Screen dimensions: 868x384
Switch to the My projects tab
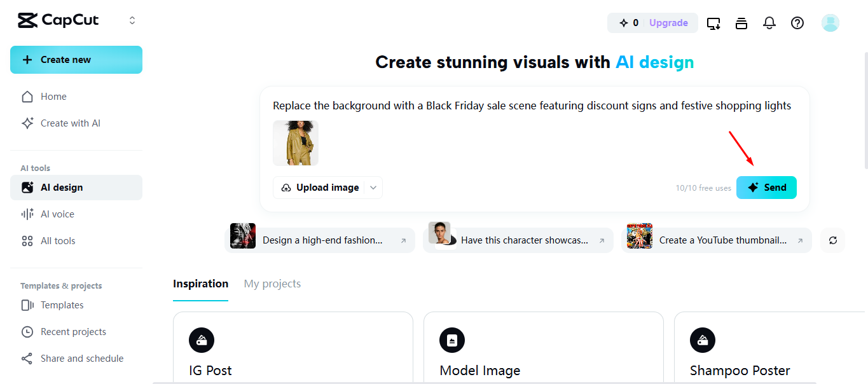click(272, 284)
